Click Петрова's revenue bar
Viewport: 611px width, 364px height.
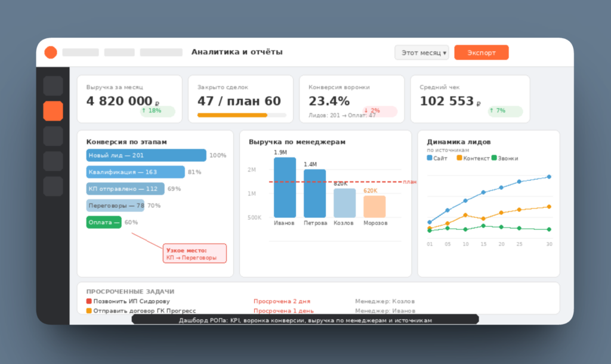click(x=315, y=193)
